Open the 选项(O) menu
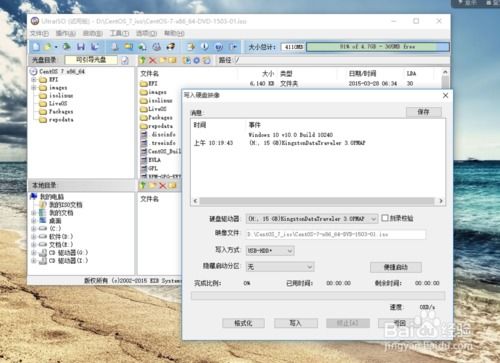The image size is (500, 363). 146,33
